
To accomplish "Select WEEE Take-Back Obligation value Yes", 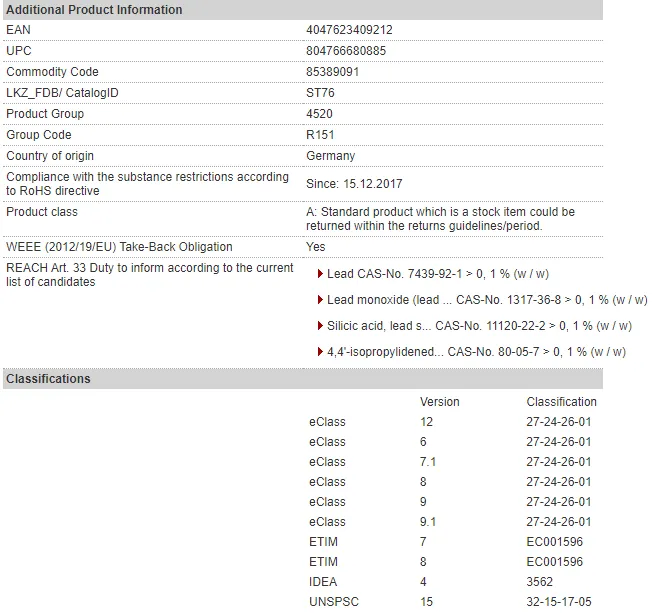I will pos(316,247).
